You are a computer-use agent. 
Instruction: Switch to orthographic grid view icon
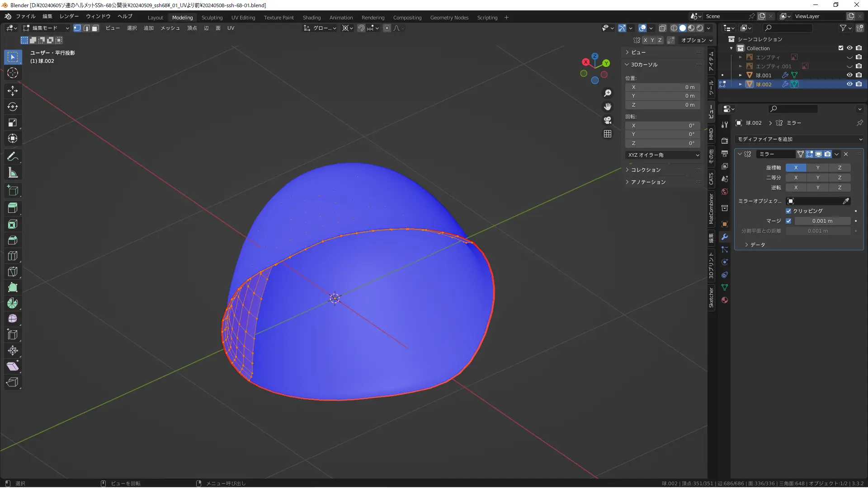608,134
